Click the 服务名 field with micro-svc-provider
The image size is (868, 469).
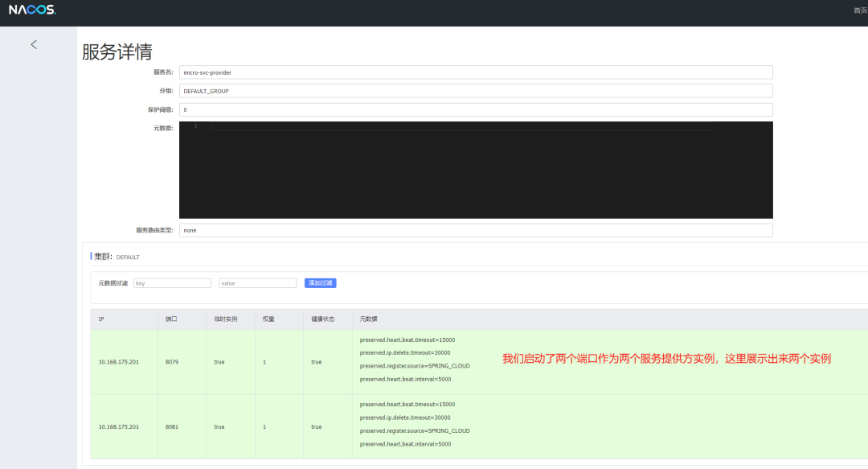pos(475,72)
